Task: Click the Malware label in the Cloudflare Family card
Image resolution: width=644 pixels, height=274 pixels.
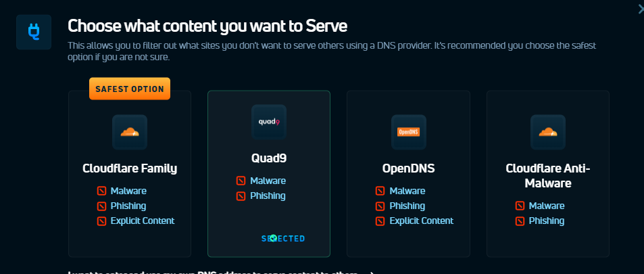Action: [128, 191]
